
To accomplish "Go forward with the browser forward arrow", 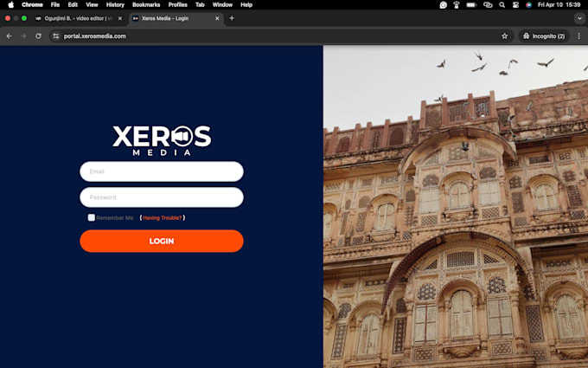I will click(x=23, y=36).
